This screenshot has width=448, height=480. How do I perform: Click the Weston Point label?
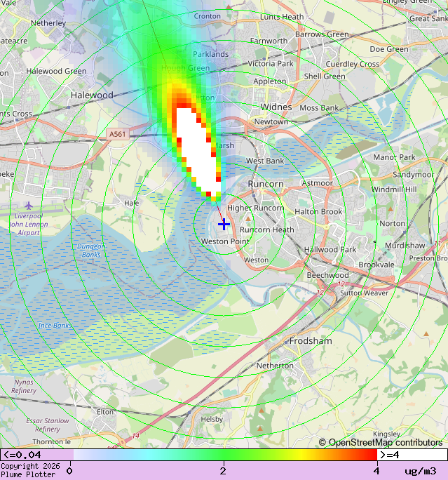coord(225,241)
